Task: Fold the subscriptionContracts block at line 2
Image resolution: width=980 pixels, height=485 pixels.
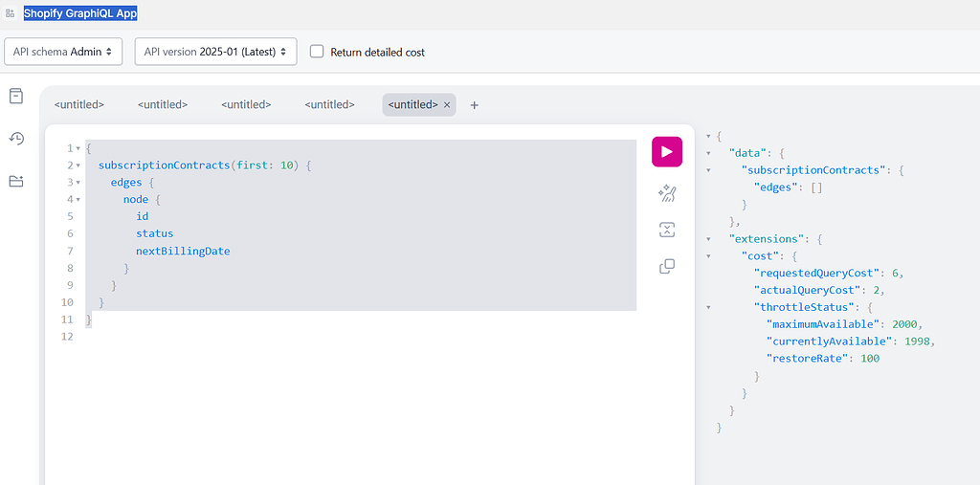Action: (x=78, y=165)
